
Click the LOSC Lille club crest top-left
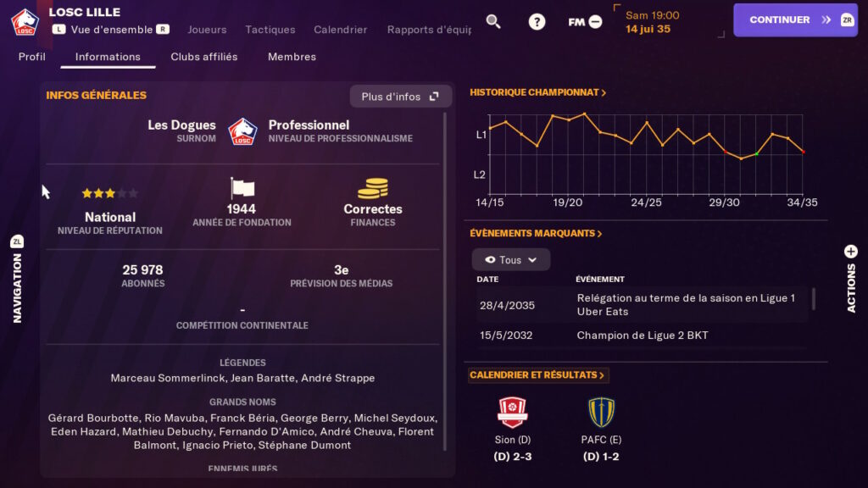coord(24,21)
